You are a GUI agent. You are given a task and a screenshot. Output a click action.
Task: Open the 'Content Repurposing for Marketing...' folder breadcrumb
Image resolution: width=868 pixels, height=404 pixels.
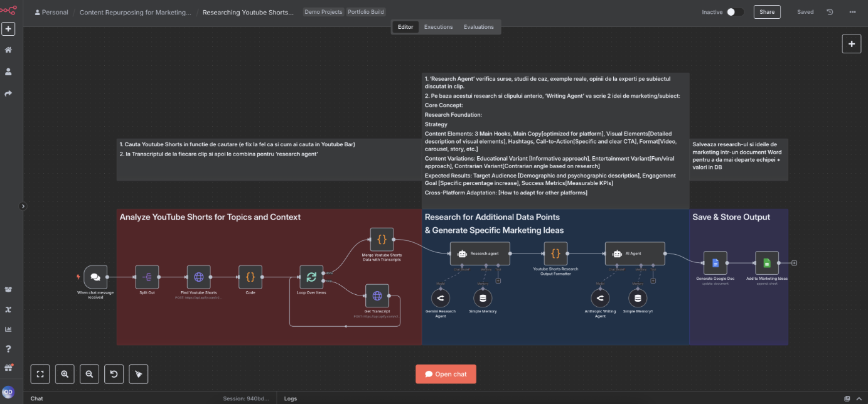point(136,12)
